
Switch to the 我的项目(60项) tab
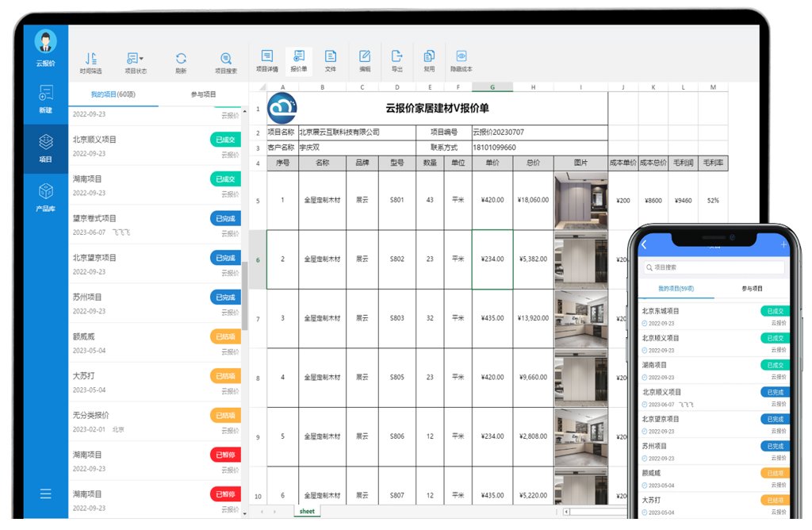[113, 94]
